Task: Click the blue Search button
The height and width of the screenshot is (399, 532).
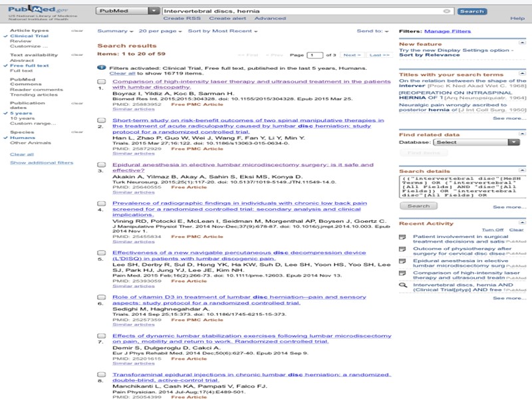Action: 472,11
